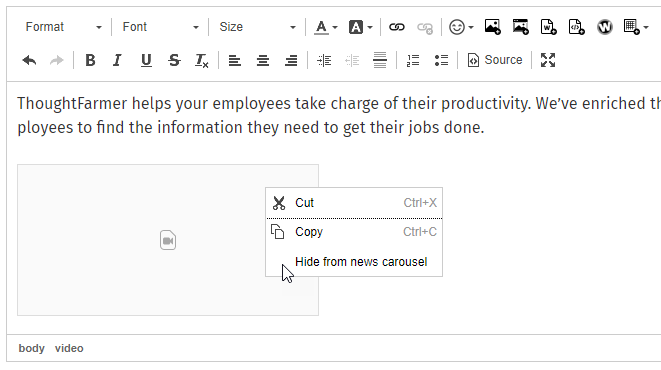Insert a horizontal line
This screenshot has height=370, width=661.
click(380, 60)
